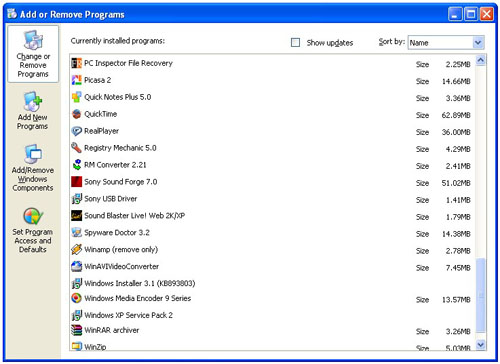The width and height of the screenshot is (500, 364).
Task: Click the Sound Blaster Live! icon
Action: tap(76, 216)
